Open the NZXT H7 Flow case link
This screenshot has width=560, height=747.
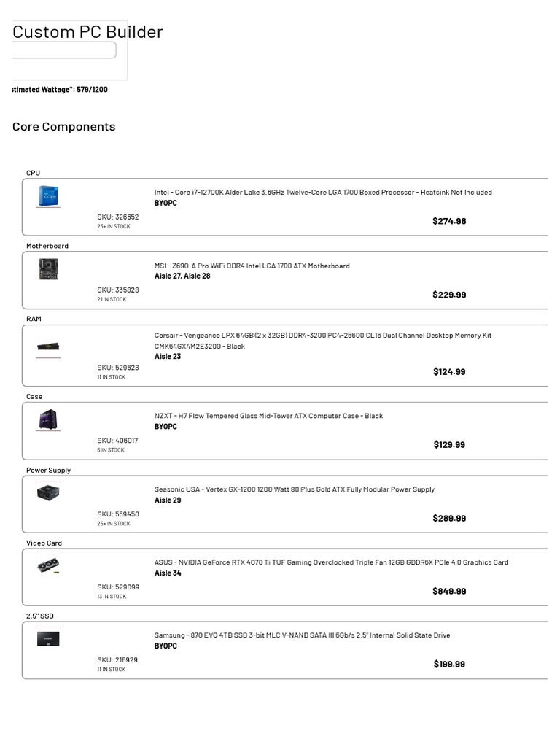pos(268,416)
